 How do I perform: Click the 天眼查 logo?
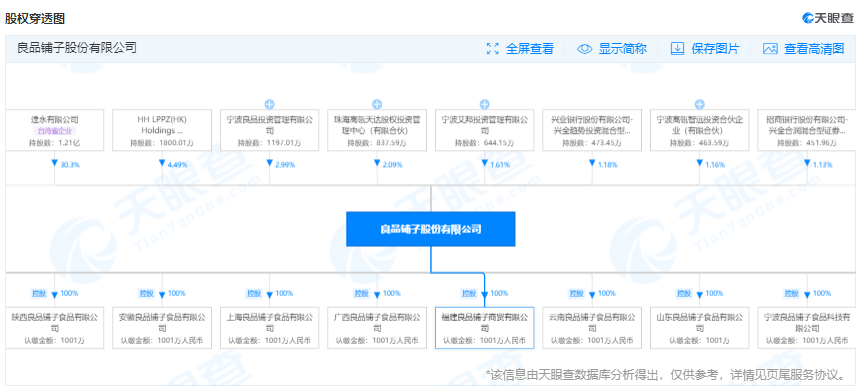click(827, 18)
